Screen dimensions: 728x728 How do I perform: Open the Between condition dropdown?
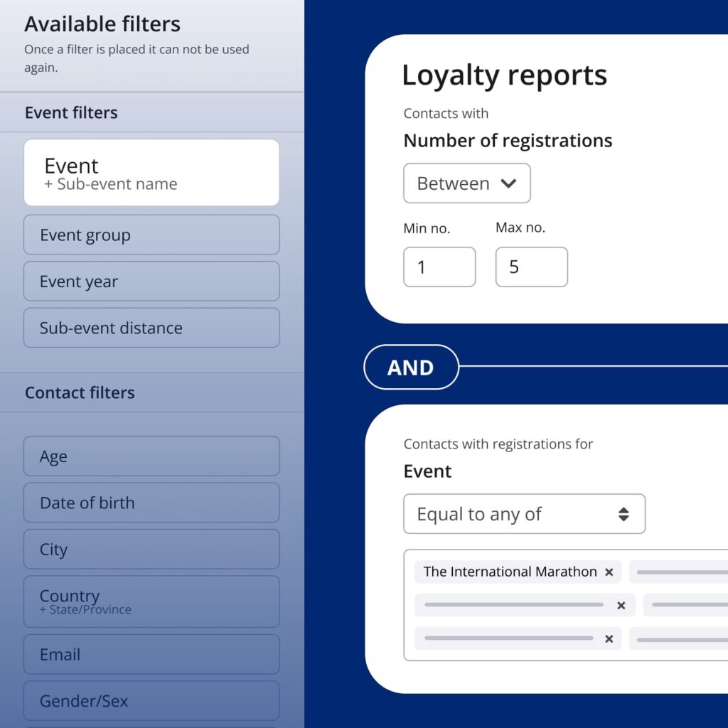coord(466,183)
